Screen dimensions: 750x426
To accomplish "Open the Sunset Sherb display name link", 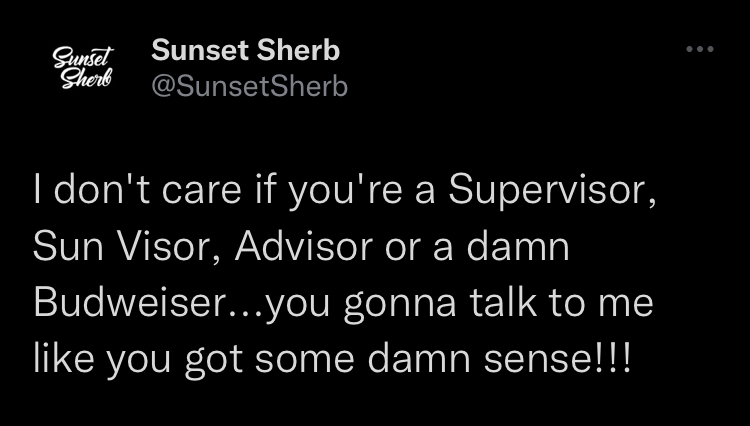I will (x=245, y=50).
